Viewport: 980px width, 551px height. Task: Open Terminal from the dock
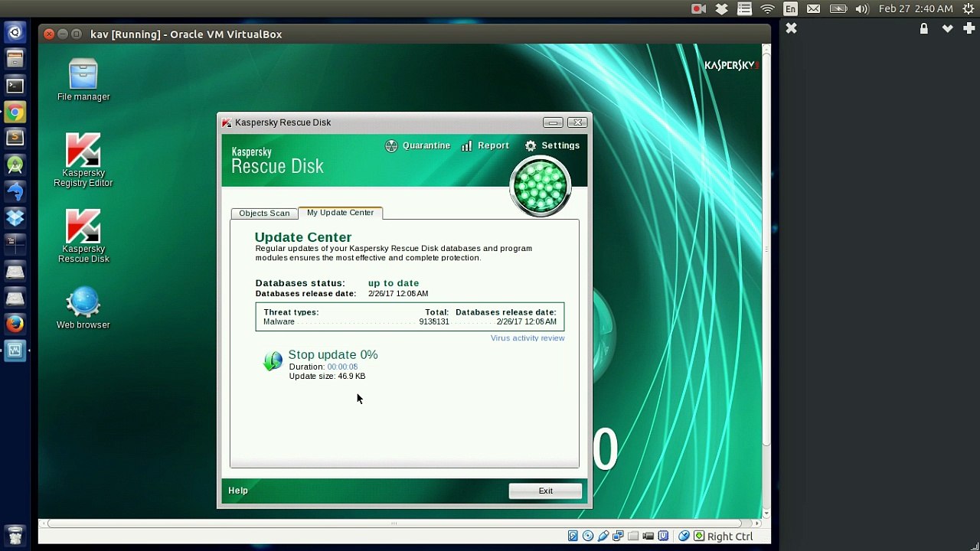tap(15, 86)
